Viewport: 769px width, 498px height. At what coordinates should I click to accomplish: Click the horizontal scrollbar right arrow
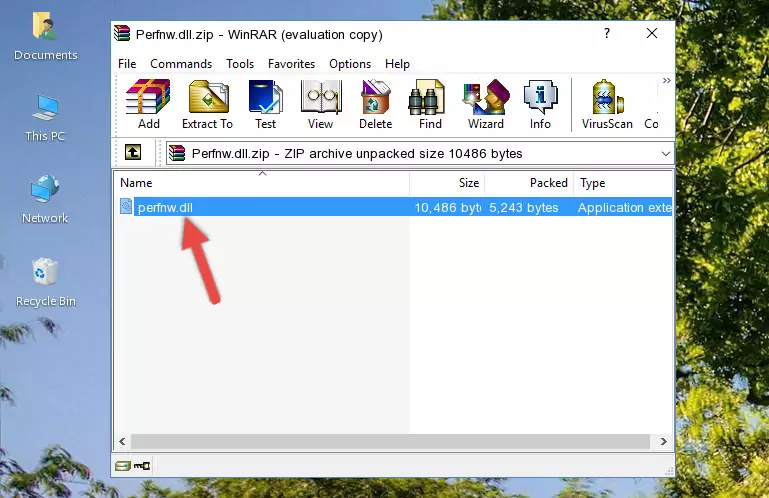click(x=663, y=442)
